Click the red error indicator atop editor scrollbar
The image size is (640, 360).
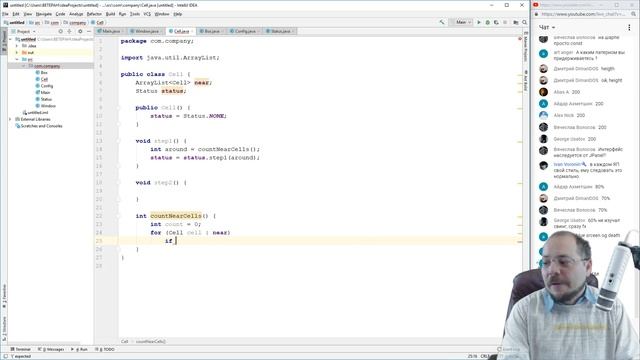click(520, 39)
